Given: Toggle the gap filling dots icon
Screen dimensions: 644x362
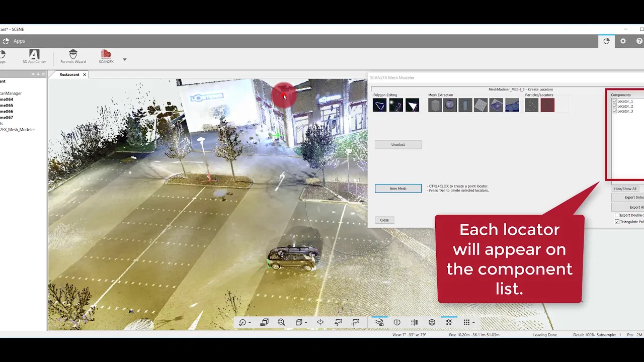Looking at the screenshot, I should 449,322.
